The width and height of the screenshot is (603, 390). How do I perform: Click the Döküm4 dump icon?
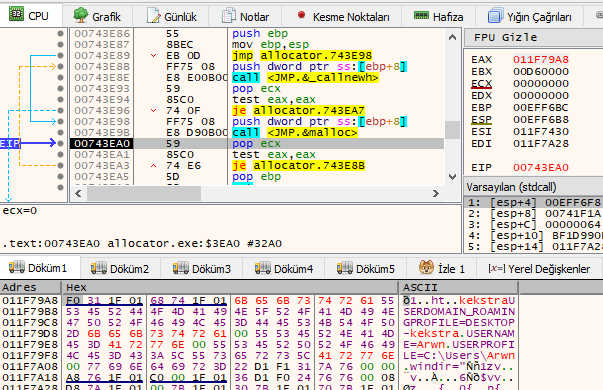point(263,268)
